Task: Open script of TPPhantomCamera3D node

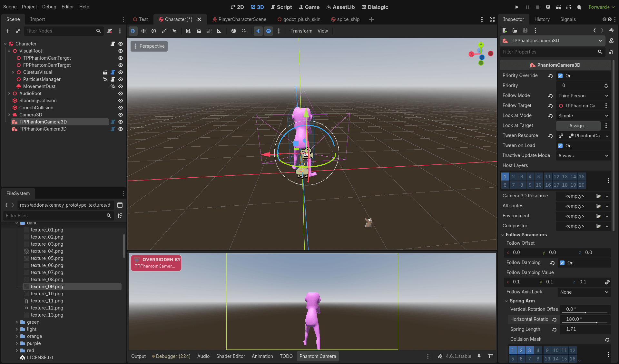Action: tap(113, 122)
